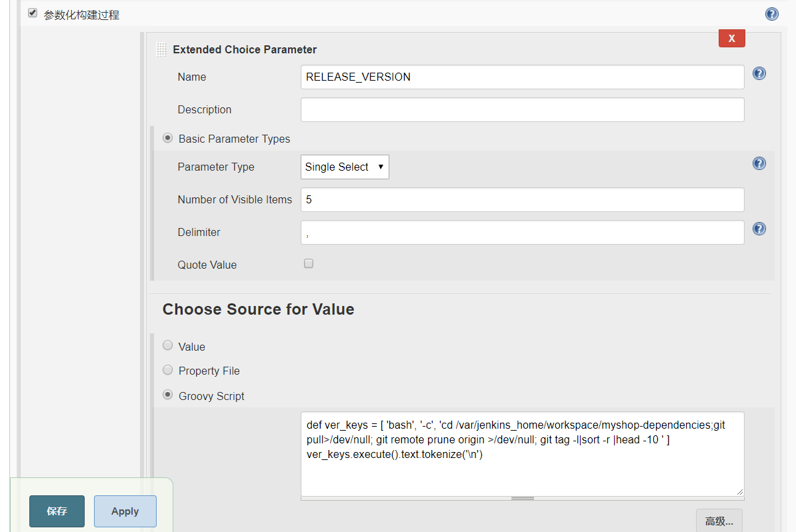Toggle the 参数化构建过程 checkbox
Image resolution: width=796 pixels, height=532 pixels.
[x=33, y=13]
